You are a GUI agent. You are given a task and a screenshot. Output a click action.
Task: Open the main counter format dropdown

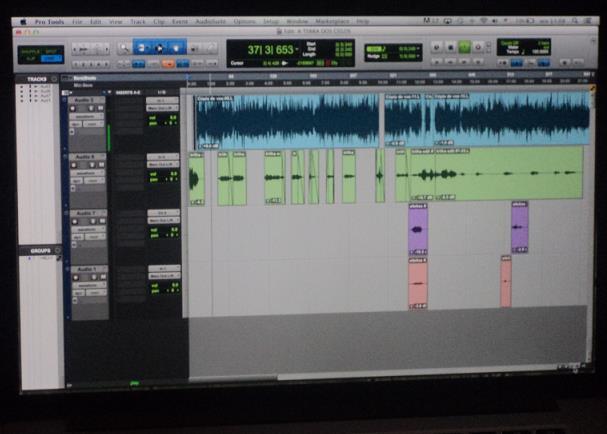(297, 50)
